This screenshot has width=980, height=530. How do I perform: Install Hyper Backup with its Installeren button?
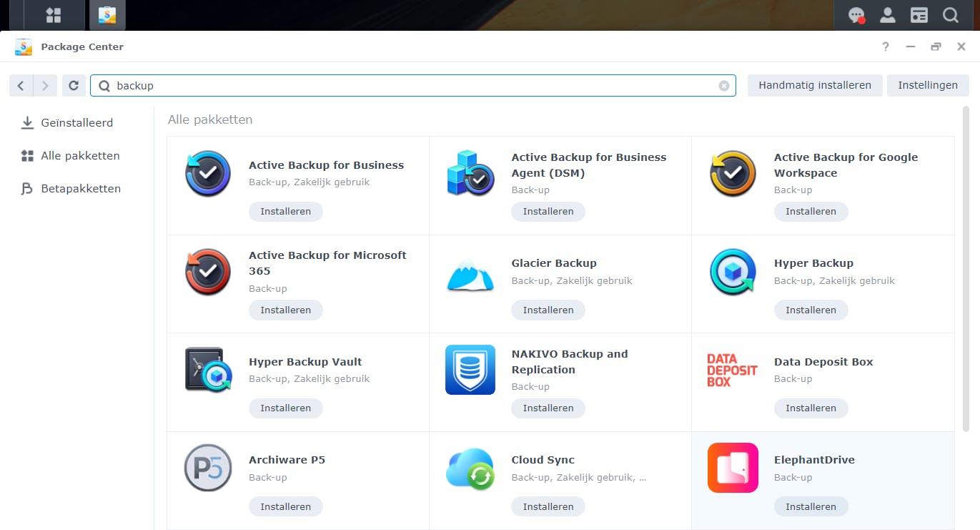point(811,310)
